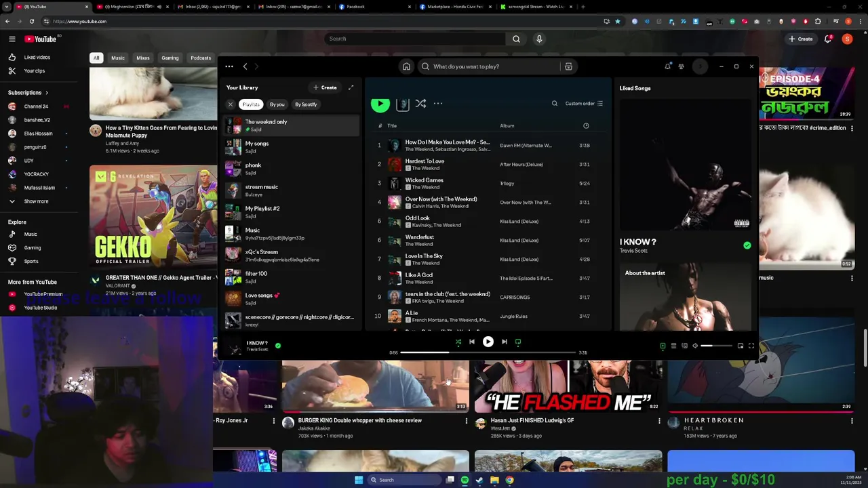Select the Gaming chip on YouTube
Image resolution: width=868 pixels, height=488 pixels.
tap(170, 58)
